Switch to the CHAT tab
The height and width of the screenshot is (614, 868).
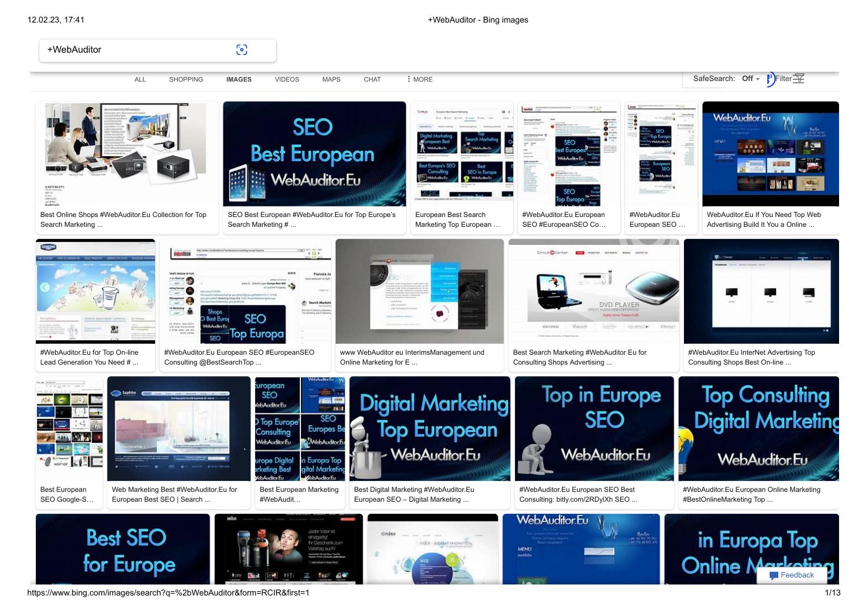point(372,79)
